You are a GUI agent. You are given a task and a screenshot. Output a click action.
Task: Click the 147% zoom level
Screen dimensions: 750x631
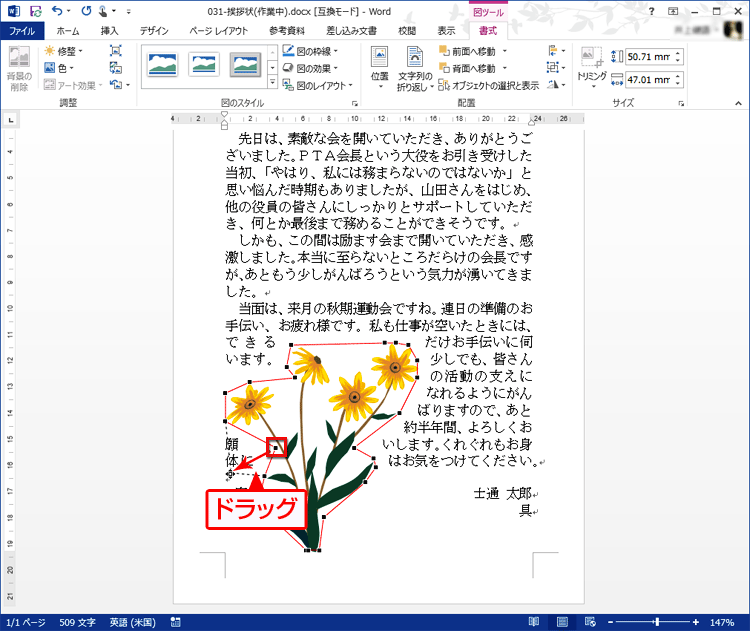click(x=722, y=622)
